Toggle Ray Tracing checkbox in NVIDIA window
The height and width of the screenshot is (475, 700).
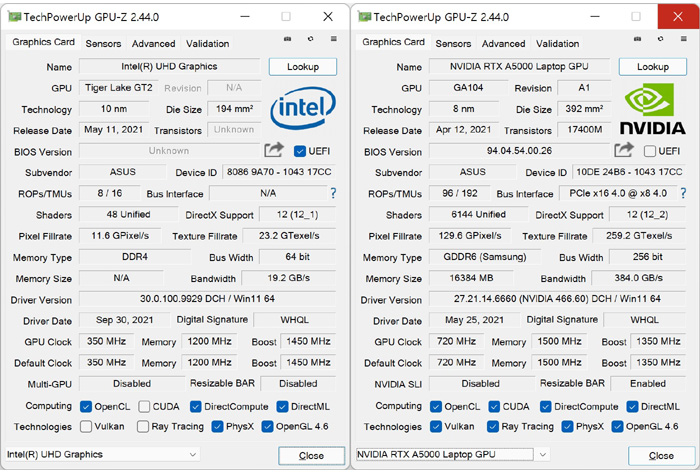(x=493, y=427)
